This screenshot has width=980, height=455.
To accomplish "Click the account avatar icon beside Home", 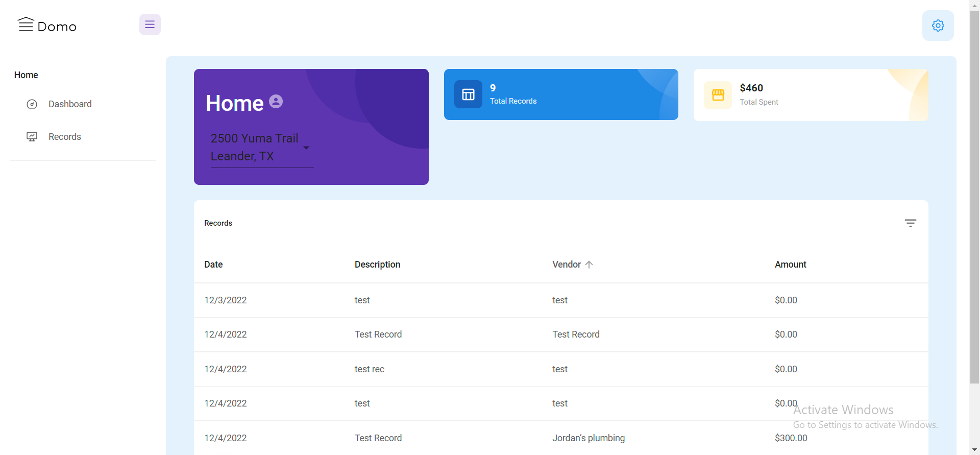I will coord(276,101).
